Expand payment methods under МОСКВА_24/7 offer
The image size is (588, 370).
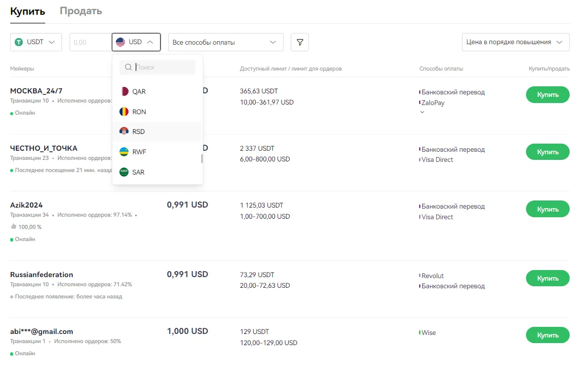(x=422, y=112)
